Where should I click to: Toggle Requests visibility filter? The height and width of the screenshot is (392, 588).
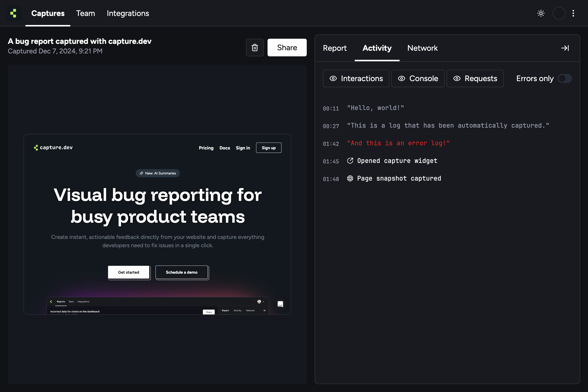pyautogui.click(x=475, y=78)
